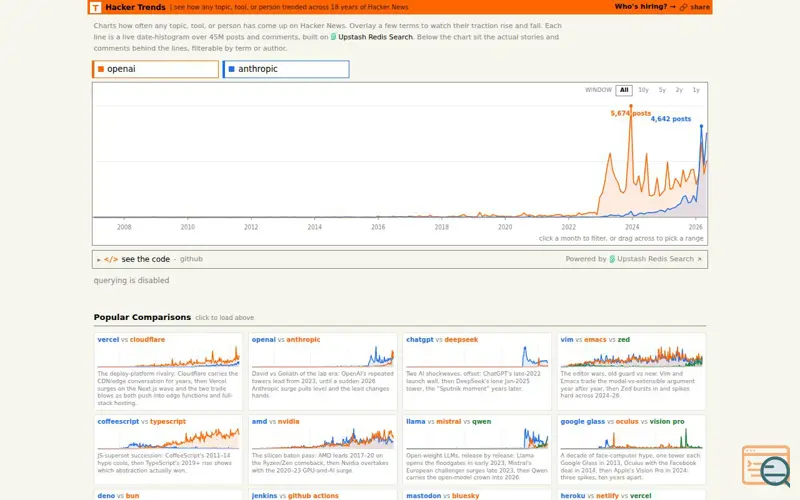Viewport: 800px width, 500px height.
Task: Select the 2y window range
Action: coord(679,90)
